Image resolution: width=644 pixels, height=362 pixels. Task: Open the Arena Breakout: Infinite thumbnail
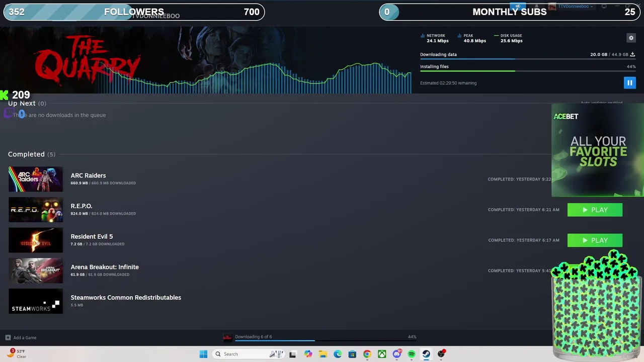click(x=36, y=270)
